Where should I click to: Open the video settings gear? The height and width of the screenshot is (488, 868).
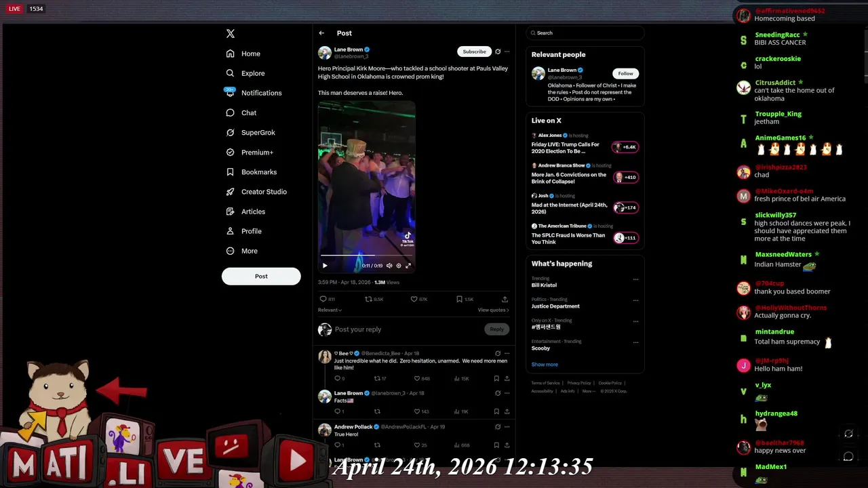[399, 266]
